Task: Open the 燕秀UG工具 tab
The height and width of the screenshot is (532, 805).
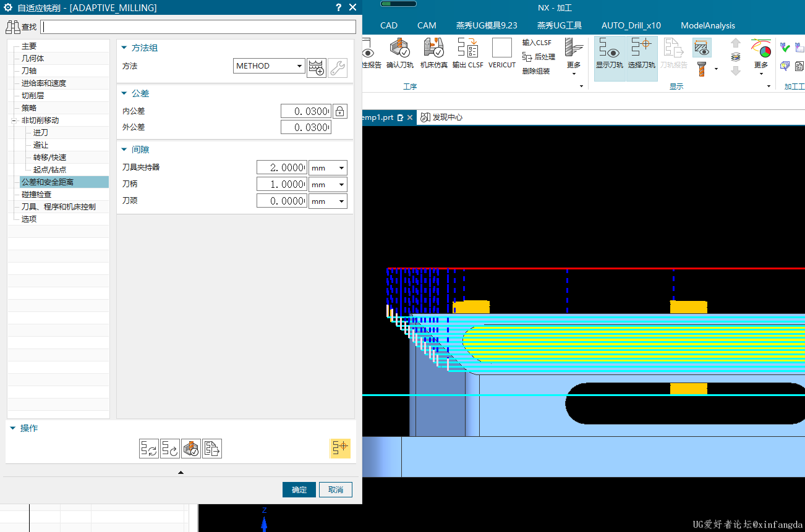Action: (x=560, y=25)
